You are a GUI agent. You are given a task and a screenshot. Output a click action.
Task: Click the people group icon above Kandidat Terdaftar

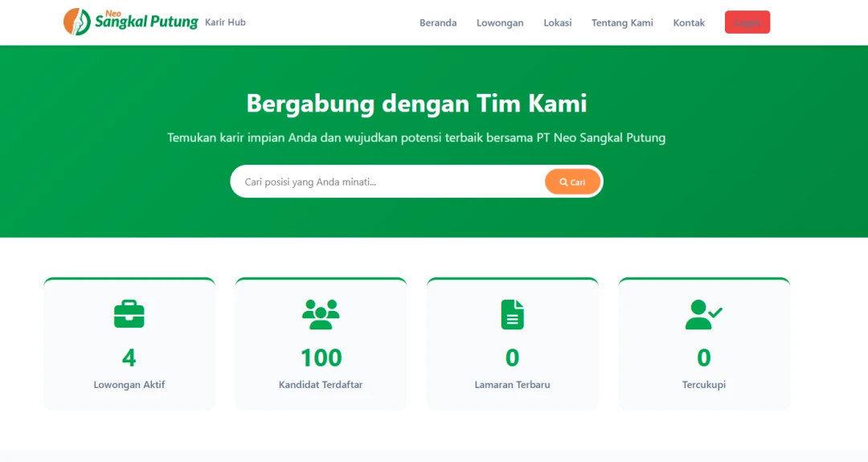click(321, 314)
